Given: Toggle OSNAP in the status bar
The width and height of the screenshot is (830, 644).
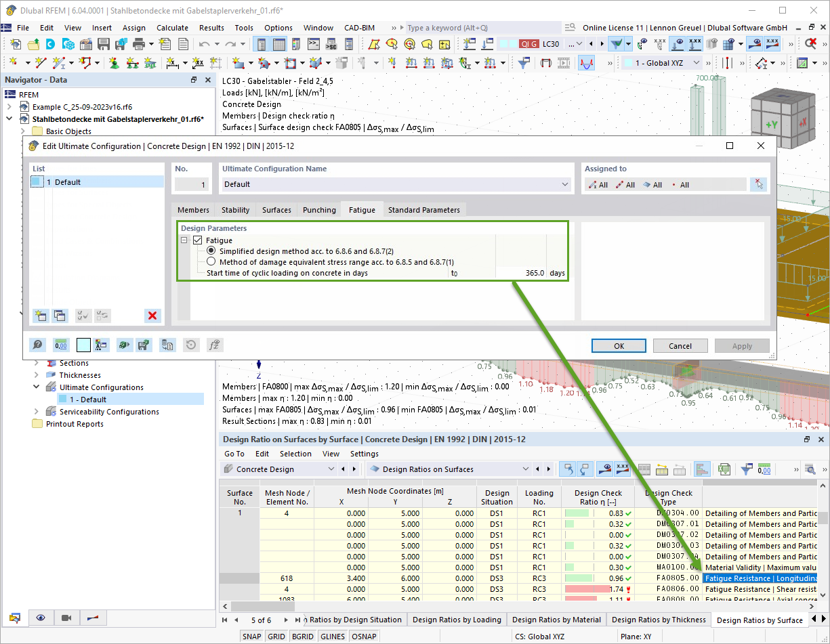Looking at the screenshot, I should coord(365,637).
